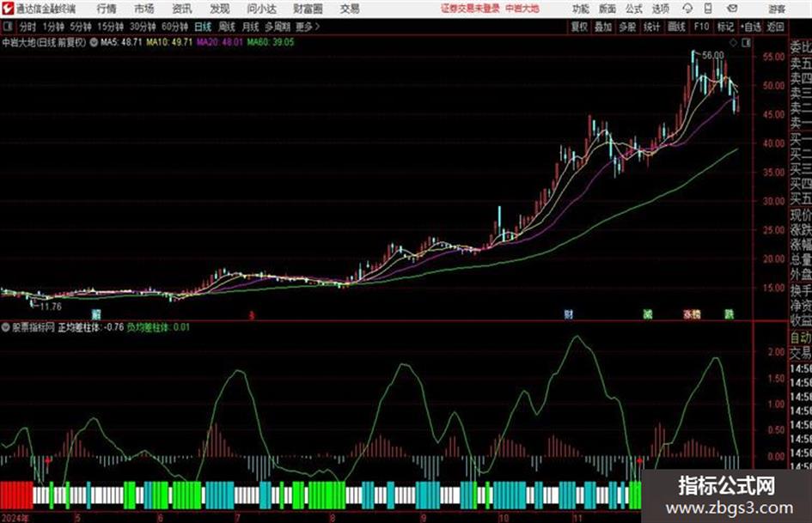Screen dimensions: 812x523
Task: Click the 通达信 red logo icon
Action: pos(7,9)
